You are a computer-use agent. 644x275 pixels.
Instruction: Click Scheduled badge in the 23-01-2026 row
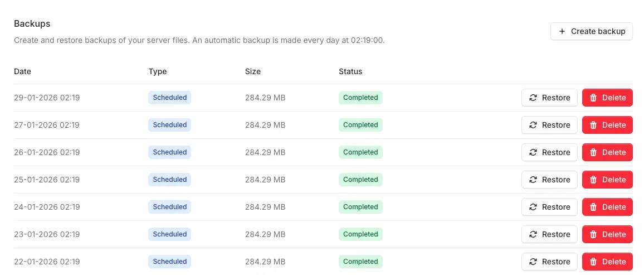click(169, 234)
